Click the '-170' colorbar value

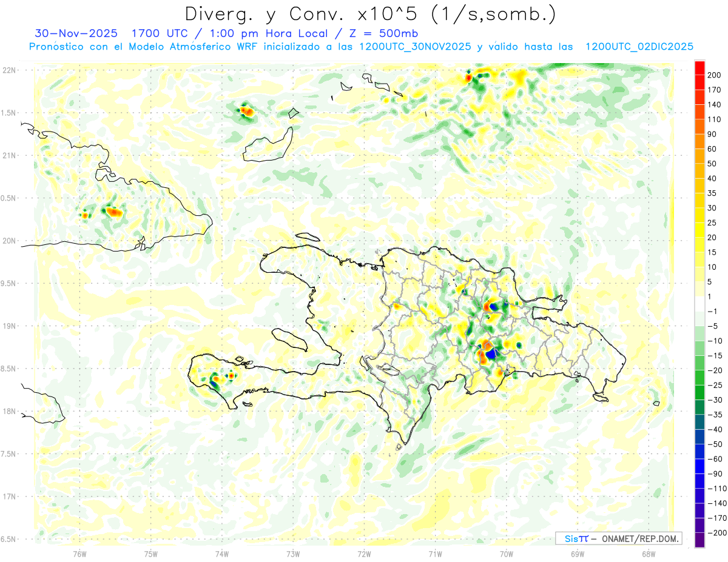coord(718,518)
